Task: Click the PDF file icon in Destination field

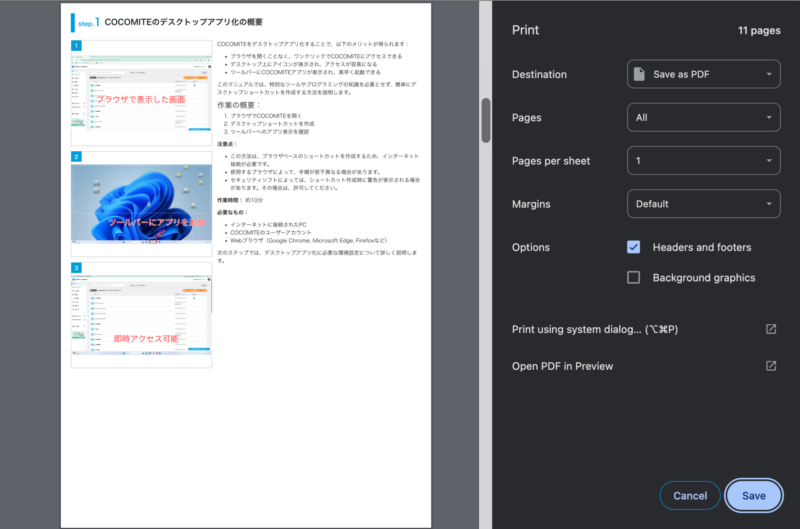Action: (639, 74)
